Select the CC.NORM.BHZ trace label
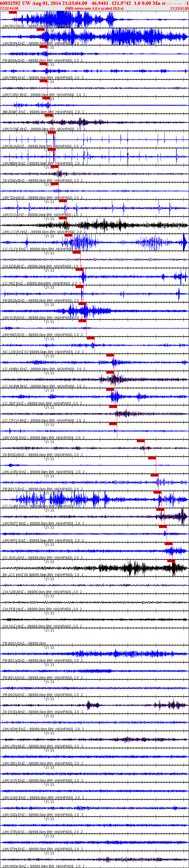Screen dimensions: 189x868 click(x=44, y=387)
